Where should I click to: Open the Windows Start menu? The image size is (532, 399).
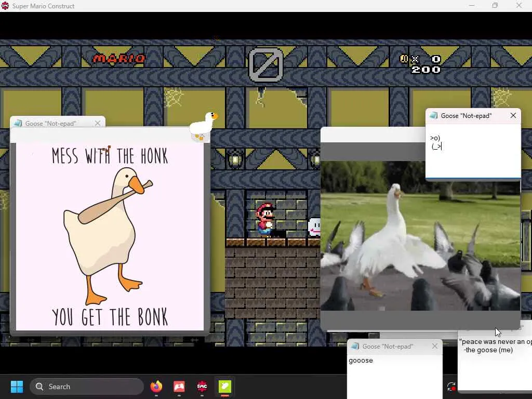coord(17,387)
